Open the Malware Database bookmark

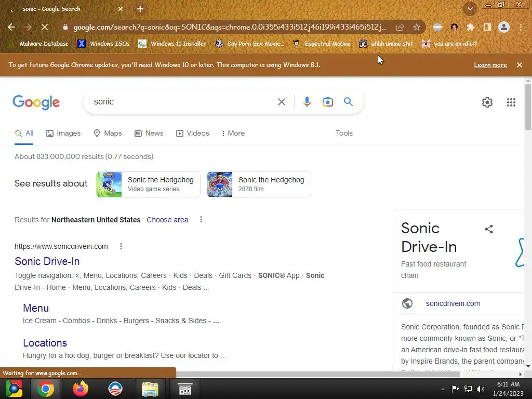click(39, 44)
